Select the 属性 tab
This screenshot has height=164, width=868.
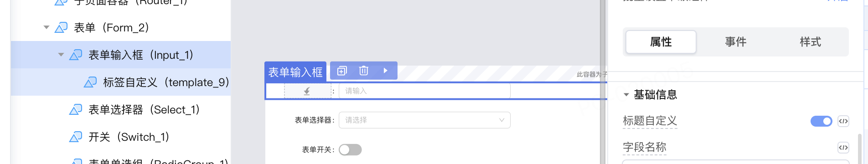pyautogui.click(x=661, y=42)
